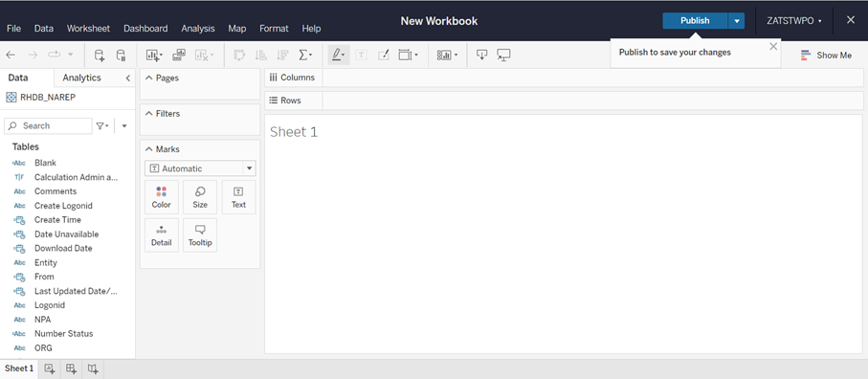Image resolution: width=868 pixels, height=379 pixels.
Task: Open the Data menu
Action: pyautogui.click(x=44, y=28)
